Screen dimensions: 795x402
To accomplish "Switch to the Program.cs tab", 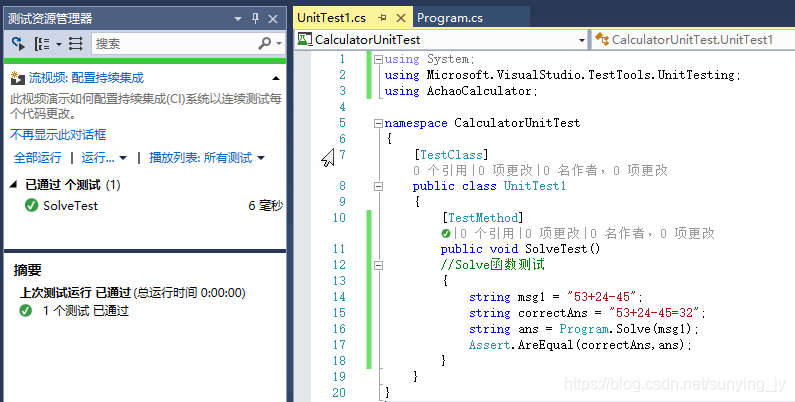I will click(450, 18).
